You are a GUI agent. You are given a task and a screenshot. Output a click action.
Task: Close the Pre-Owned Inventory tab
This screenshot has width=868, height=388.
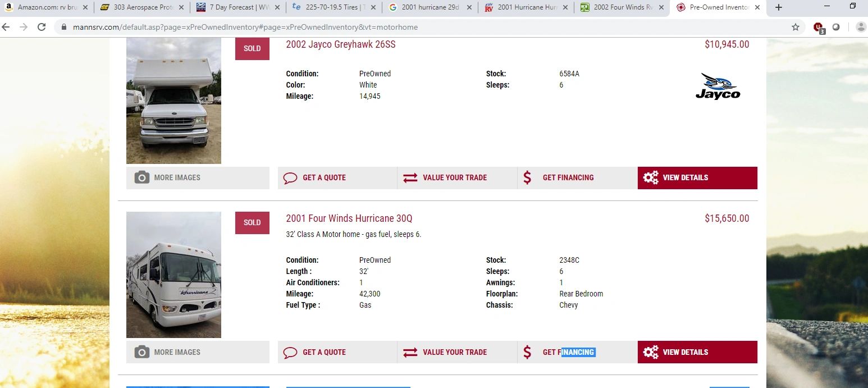(x=757, y=7)
